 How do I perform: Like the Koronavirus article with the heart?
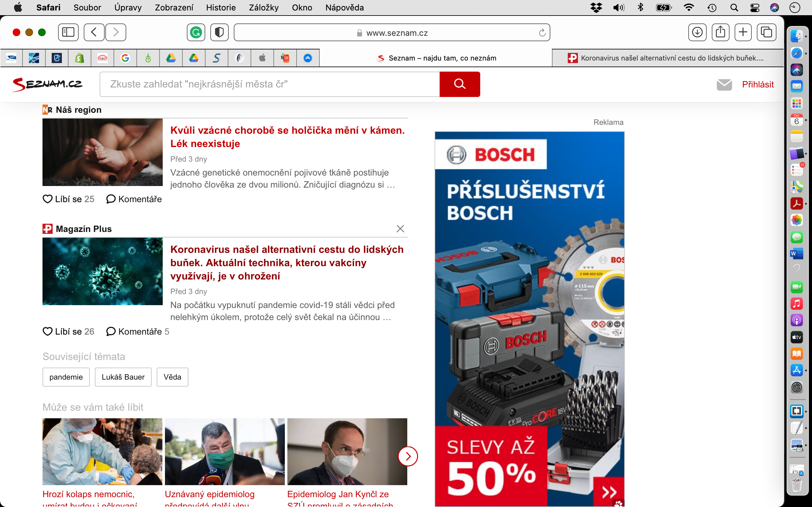click(48, 331)
